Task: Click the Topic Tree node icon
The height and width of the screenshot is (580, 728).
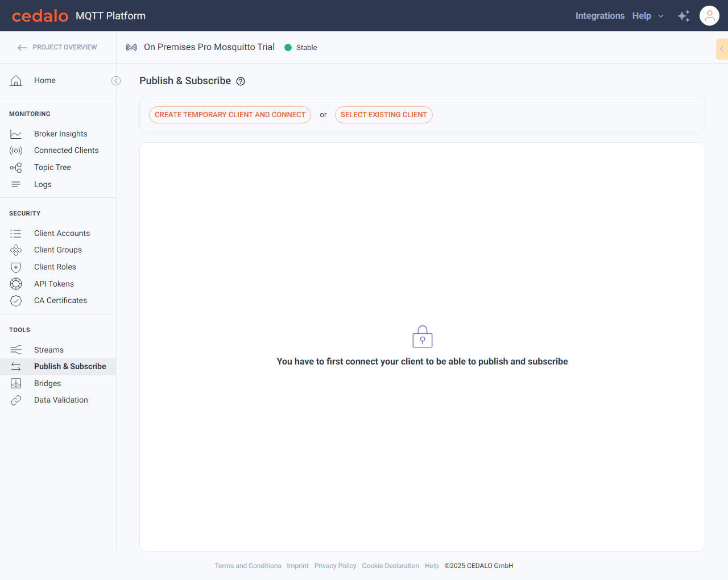Action: coord(16,168)
